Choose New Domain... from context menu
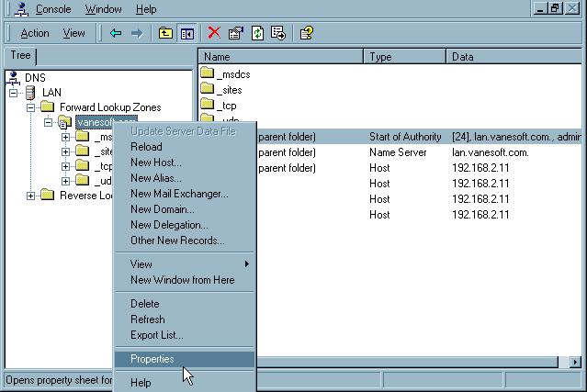 (185, 209)
